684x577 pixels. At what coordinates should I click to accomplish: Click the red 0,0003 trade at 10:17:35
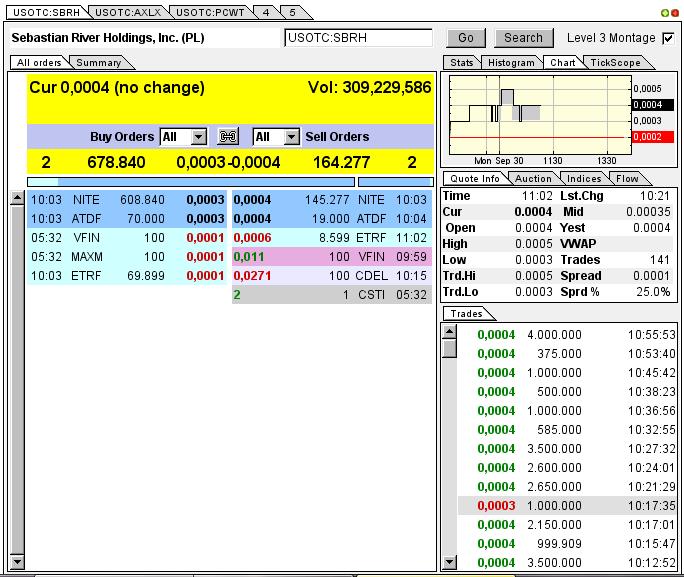(567, 505)
